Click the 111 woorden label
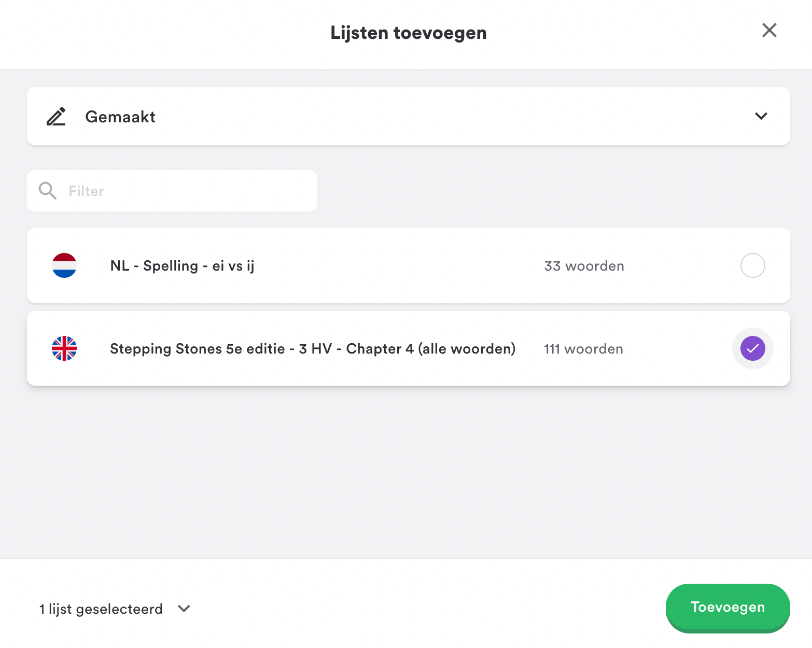 (x=583, y=349)
